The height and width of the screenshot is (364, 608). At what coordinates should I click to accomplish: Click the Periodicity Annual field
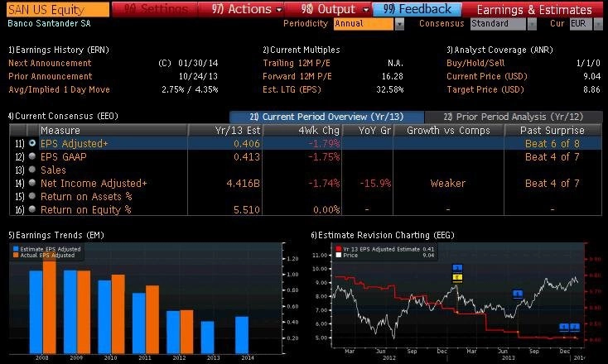364,24
